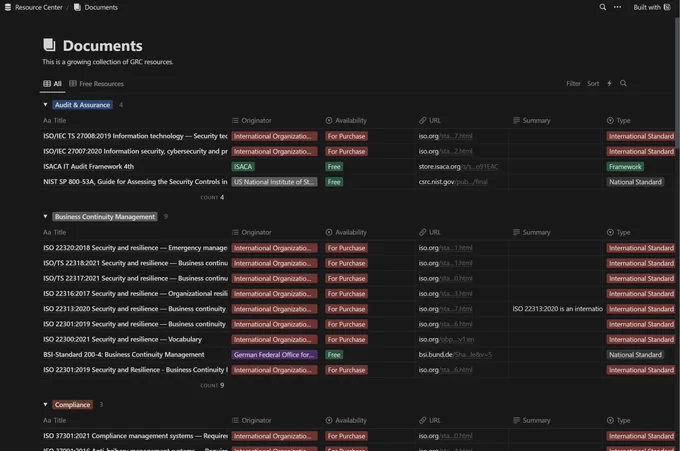Viewport: 680px width, 451px height.
Task: Open ISO/TS 22317:2021 row title
Action: [135, 278]
